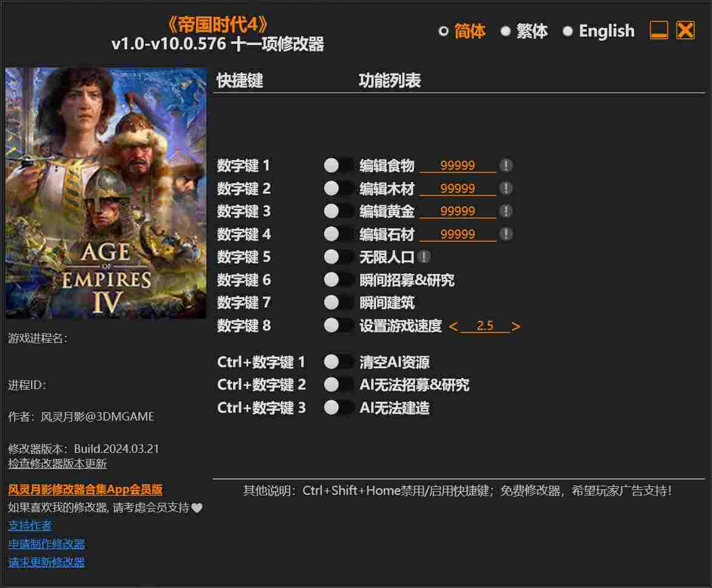
Task: Select the 繁体 language radio button
Action: pyautogui.click(x=505, y=31)
